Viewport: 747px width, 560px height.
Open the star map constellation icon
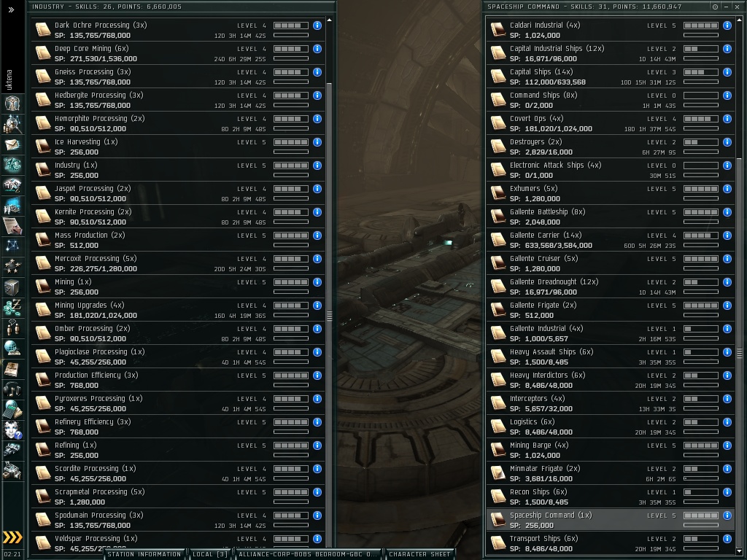(12, 246)
